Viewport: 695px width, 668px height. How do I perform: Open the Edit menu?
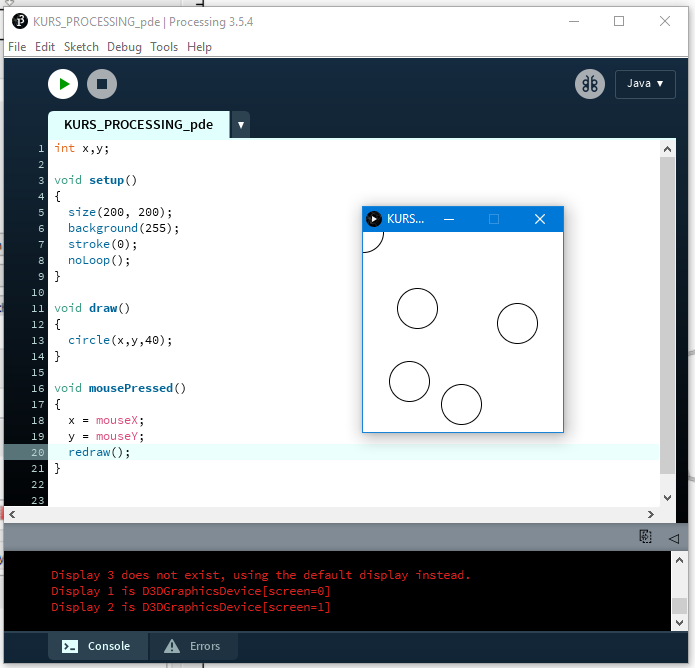[x=45, y=47]
